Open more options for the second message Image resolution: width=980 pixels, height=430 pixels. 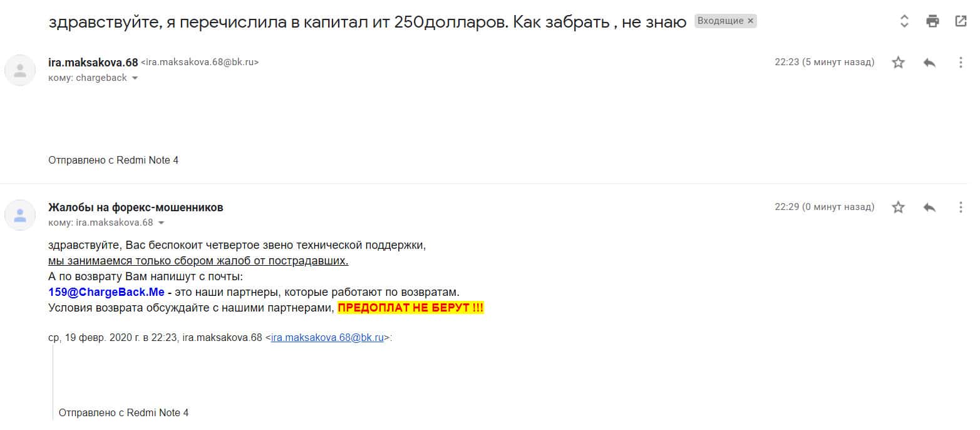(961, 207)
